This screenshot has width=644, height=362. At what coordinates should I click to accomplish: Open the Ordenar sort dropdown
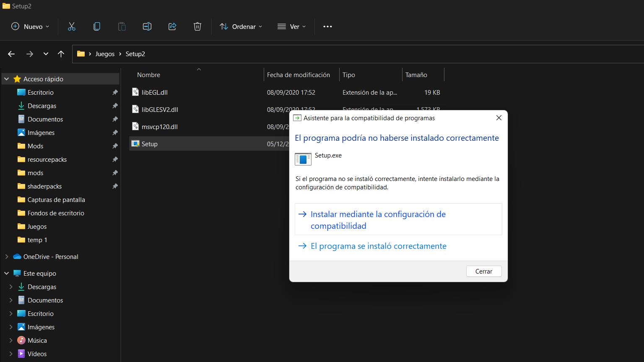click(241, 26)
